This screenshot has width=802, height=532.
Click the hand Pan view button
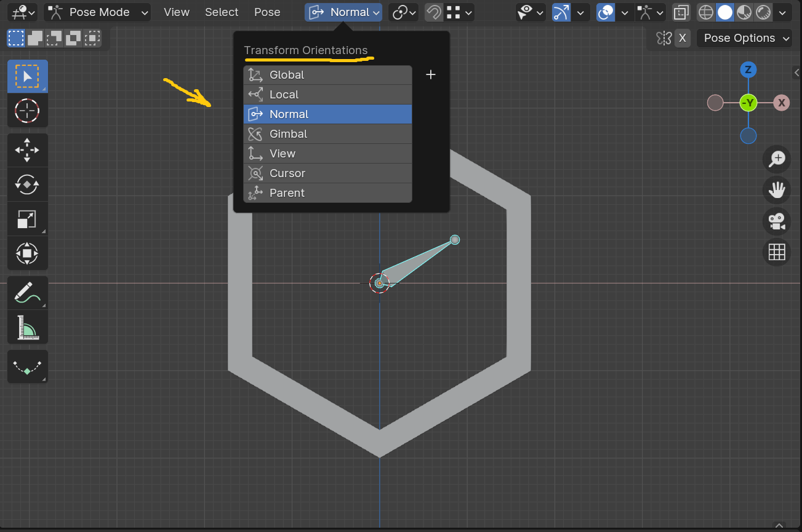(x=777, y=190)
